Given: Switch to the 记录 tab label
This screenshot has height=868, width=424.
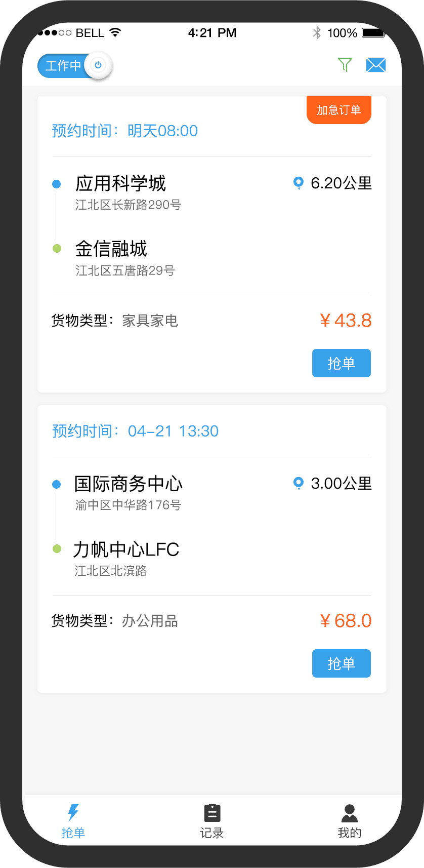Looking at the screenshot, I should tap(212, 833).
